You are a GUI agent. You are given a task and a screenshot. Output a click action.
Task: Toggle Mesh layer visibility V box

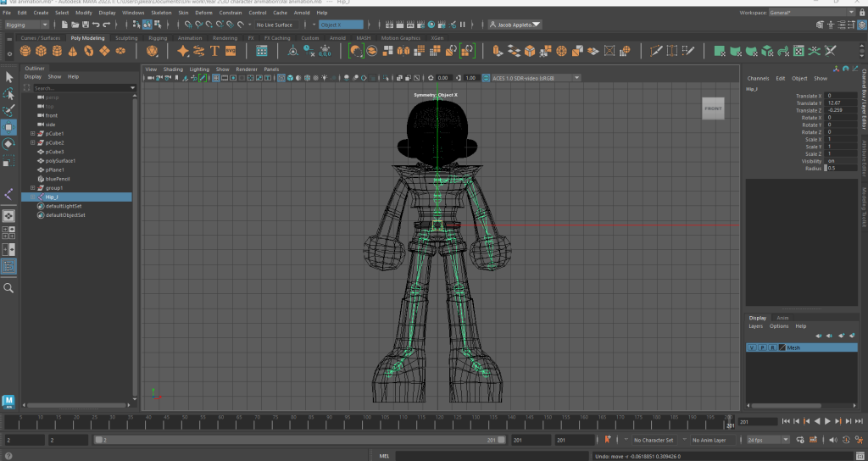tap(752, 347)
